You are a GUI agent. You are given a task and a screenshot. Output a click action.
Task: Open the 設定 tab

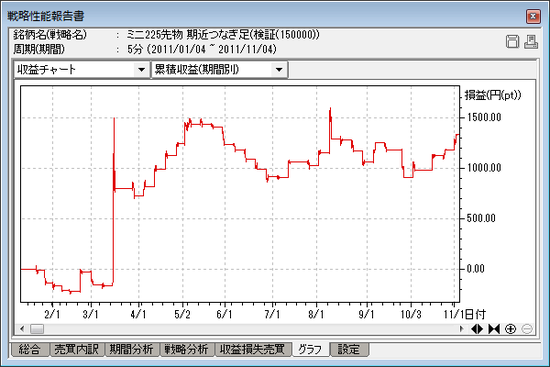(349, 349)
